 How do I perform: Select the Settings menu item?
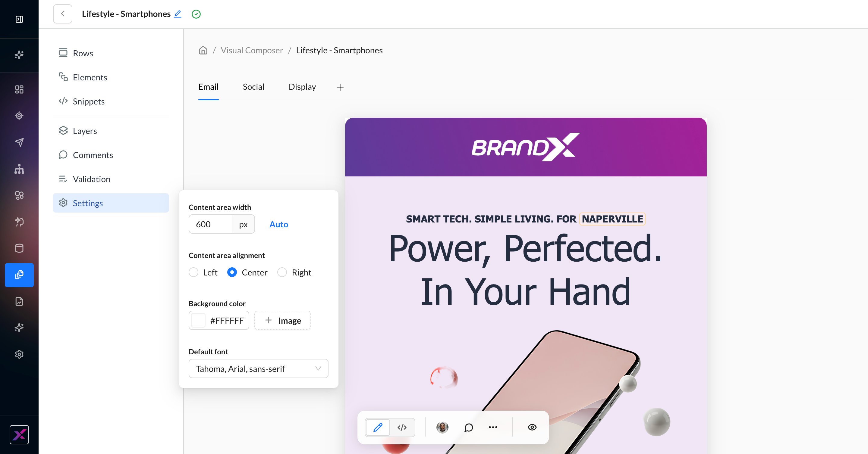[x=111, y=203]
